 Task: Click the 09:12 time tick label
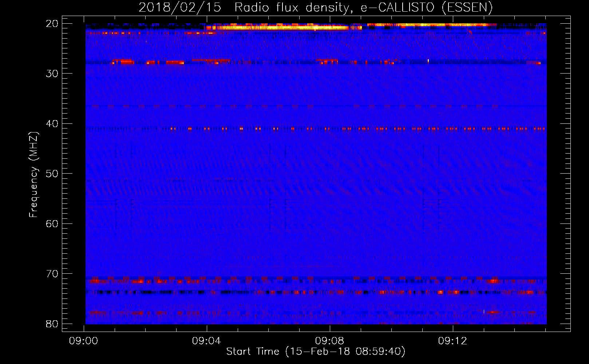tap(453, 341)
